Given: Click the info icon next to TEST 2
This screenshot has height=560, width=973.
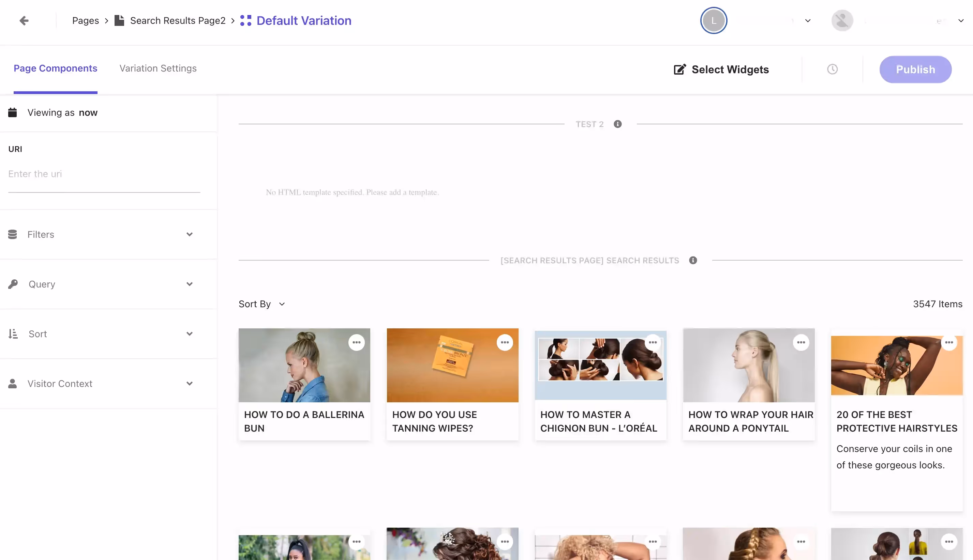Looking at the screenshot, I should (618, 124).
